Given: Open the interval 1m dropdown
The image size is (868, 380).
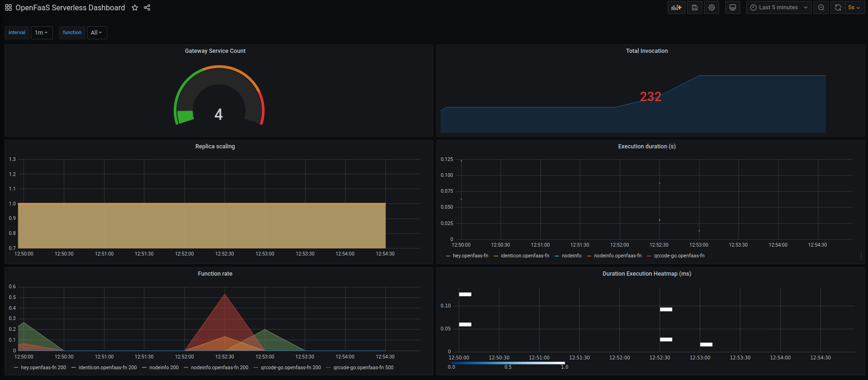Looking at the screenshot, I should coord(42,32).
